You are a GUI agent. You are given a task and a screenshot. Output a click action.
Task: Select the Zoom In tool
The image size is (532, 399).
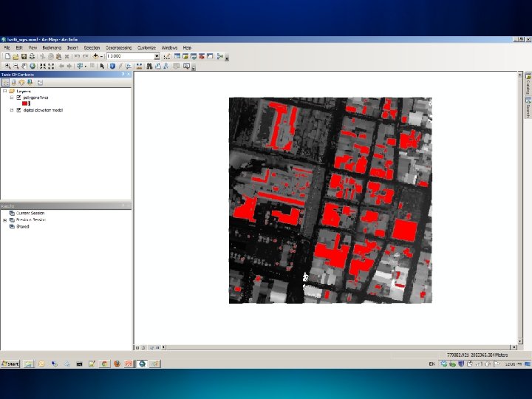pos(7,66)
